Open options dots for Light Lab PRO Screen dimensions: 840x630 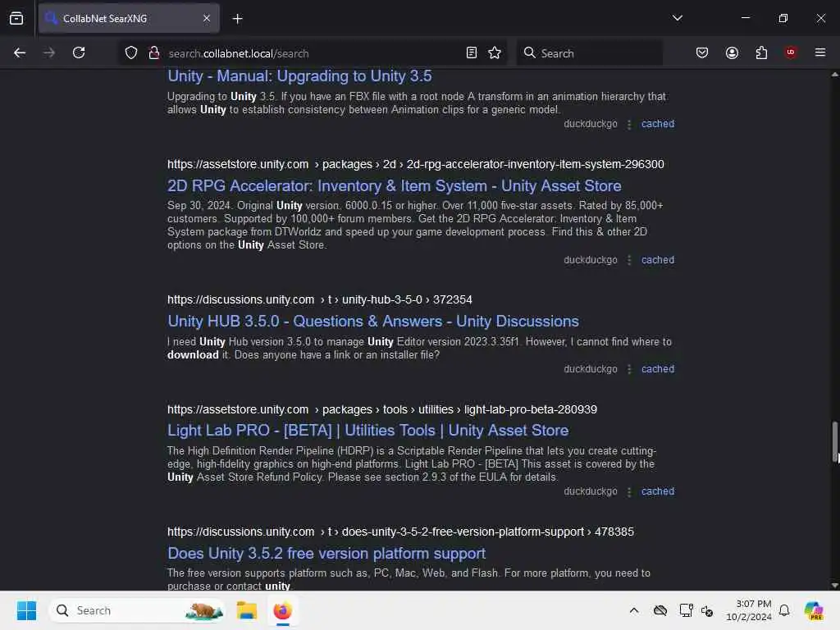point(629,492)
